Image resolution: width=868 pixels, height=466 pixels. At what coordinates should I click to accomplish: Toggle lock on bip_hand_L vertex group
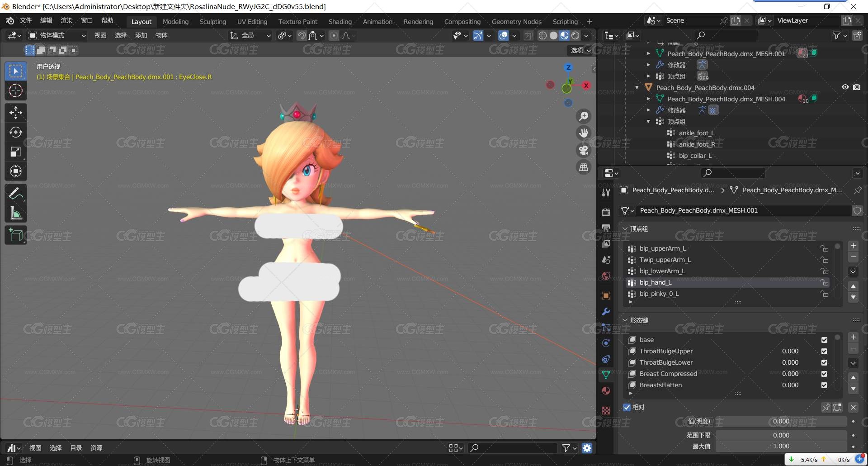825,282
